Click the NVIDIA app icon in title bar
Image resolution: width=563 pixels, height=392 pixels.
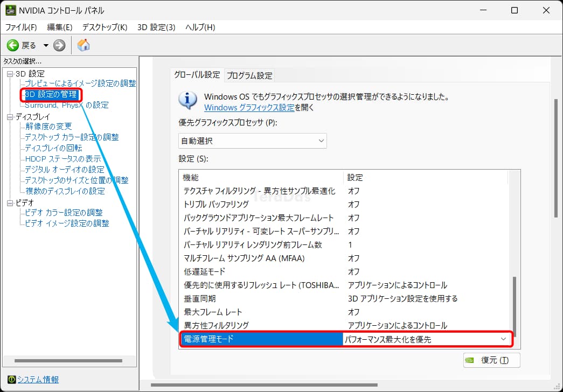[10, 10]
